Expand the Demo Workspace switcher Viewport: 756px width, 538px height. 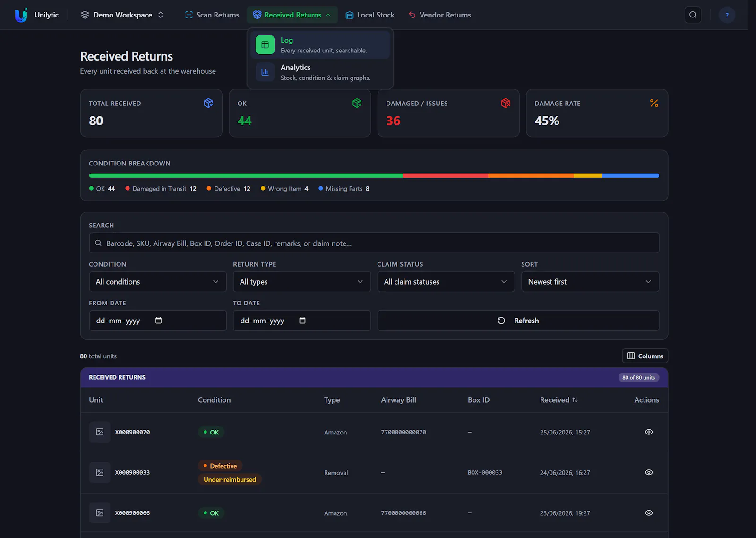(x=122, y=15)
